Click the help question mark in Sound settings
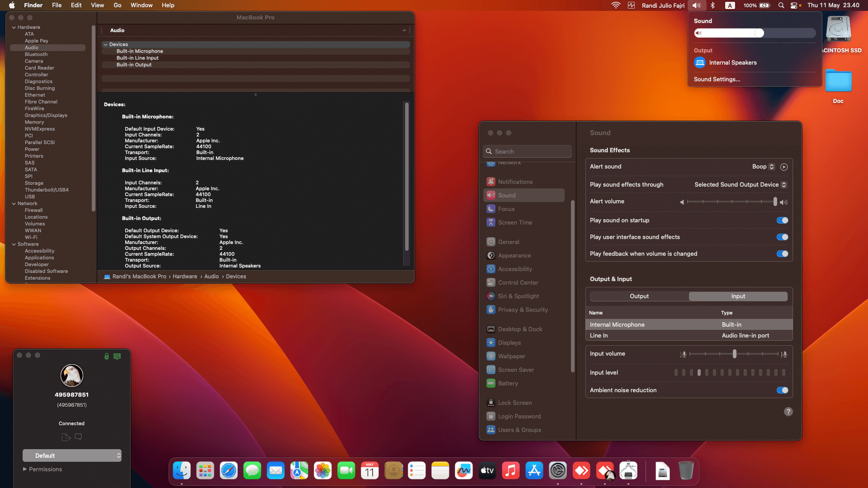This screenshot has height=488, width=868. pos(788,412)
